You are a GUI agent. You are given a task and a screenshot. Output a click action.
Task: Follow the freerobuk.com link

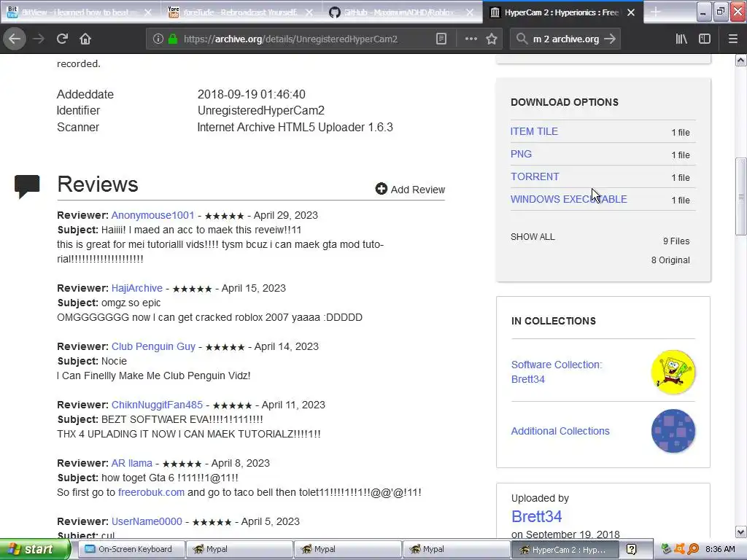click(151, 492)
